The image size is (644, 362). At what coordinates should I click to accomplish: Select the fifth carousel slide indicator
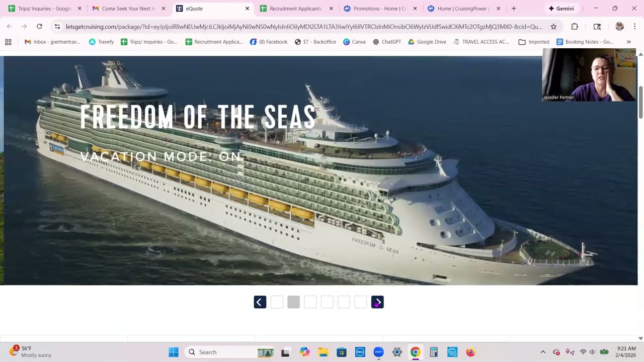(344, 302)
